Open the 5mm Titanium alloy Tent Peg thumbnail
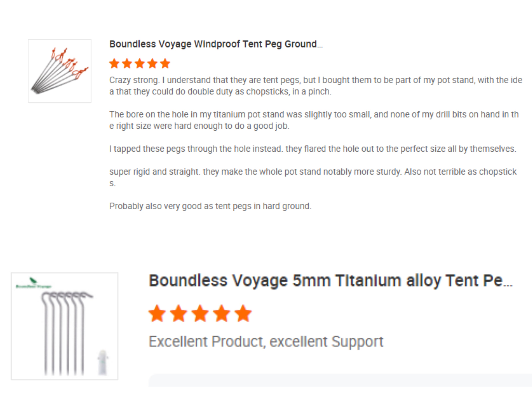This screenshot has height=399, width=532. 65,326
